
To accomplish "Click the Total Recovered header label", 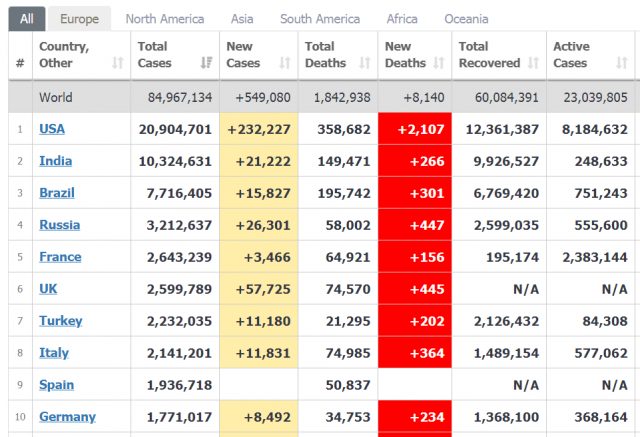I will coord(489,55).
